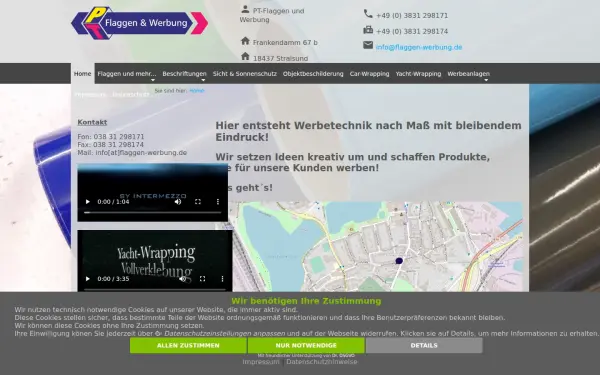Mute the 1:04 video
The image size is (600, 375).
click(178, 202)
